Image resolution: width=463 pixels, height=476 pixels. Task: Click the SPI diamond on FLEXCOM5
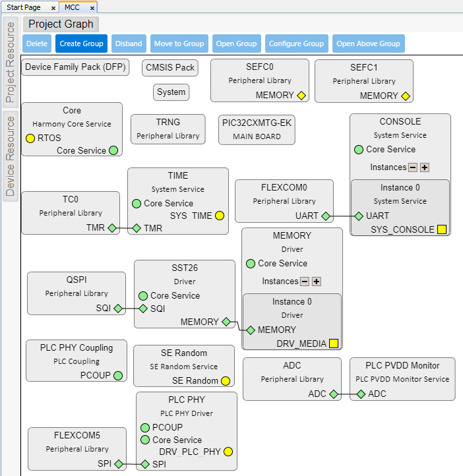pos(119,464)
